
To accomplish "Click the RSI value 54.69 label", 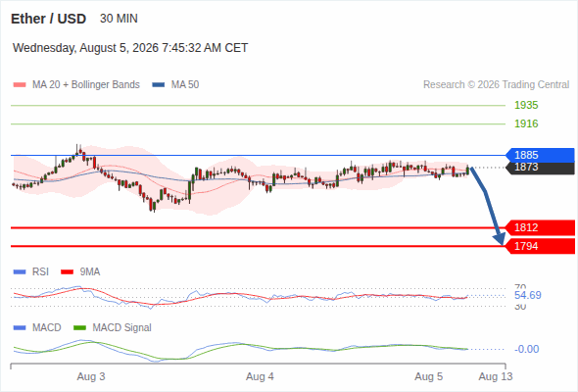I will pos(528,295).
